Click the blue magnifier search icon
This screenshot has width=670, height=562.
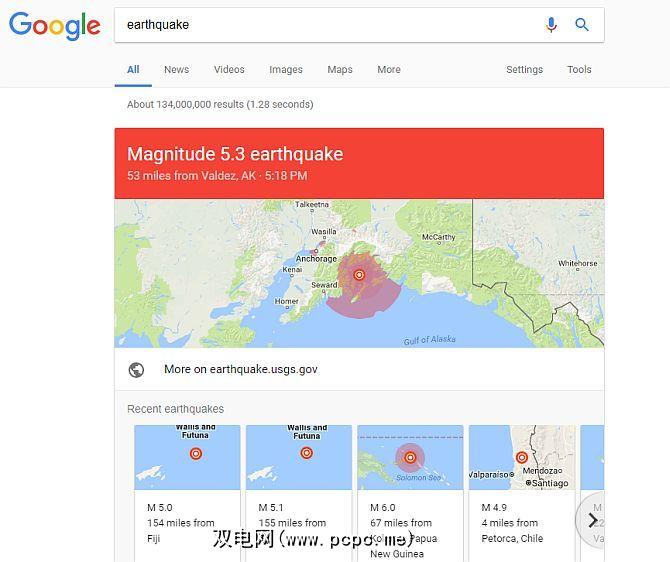click(x=582, y=25)
